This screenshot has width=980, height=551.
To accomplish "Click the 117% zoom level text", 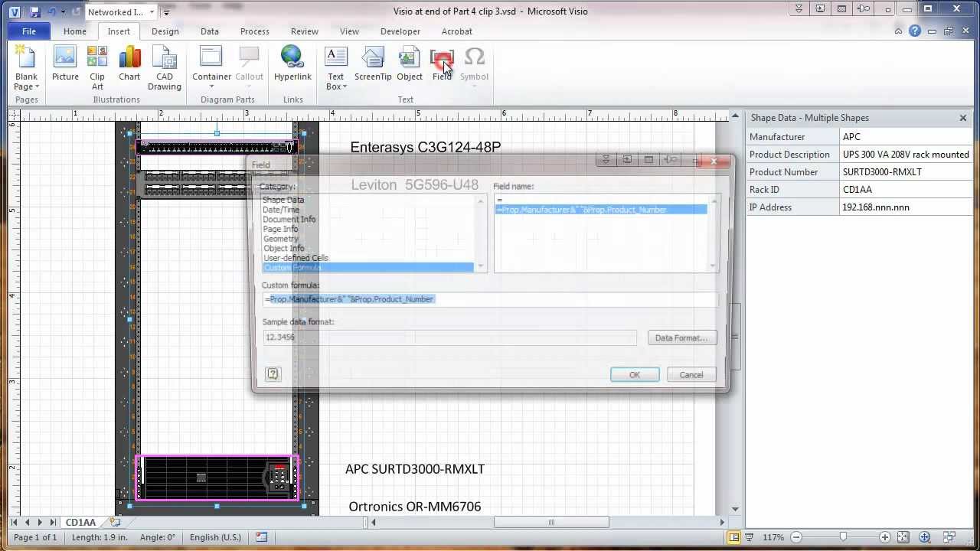I will [774, 537].
